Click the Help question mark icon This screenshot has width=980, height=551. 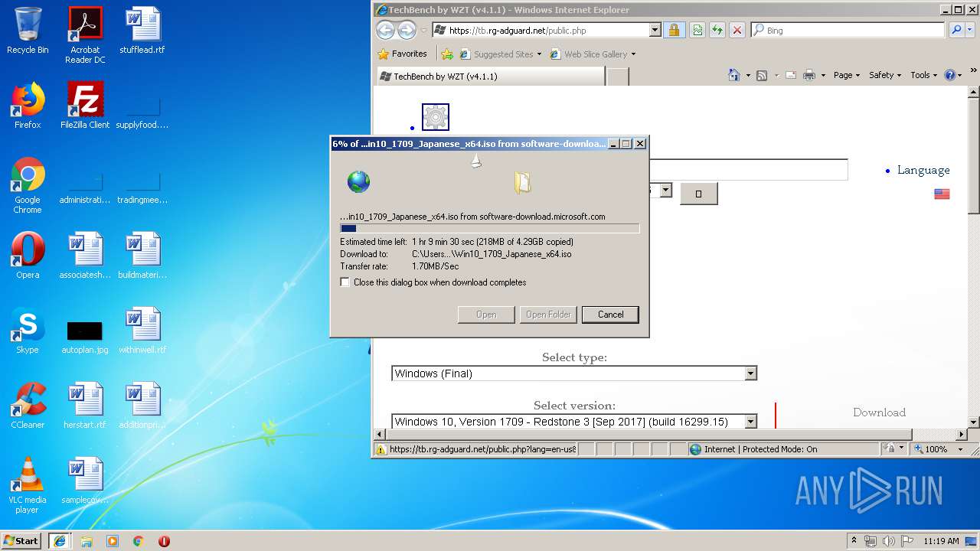950,75
